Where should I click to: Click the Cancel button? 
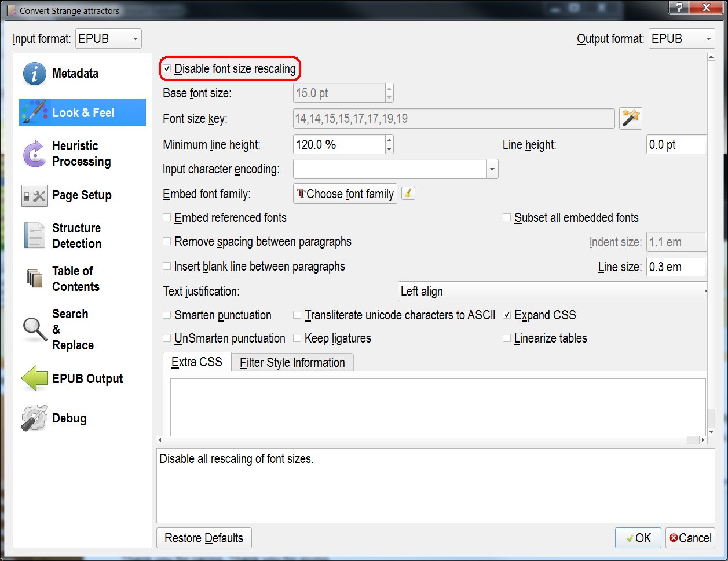coord(690,538)
